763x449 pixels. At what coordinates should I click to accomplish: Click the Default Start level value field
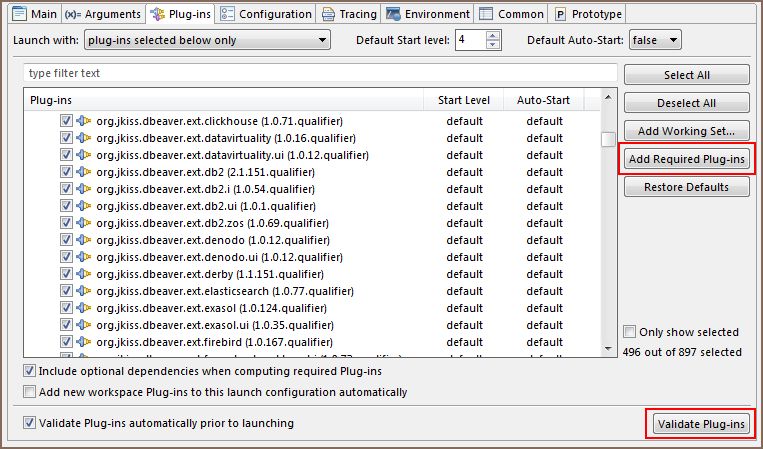pos(471,40)
